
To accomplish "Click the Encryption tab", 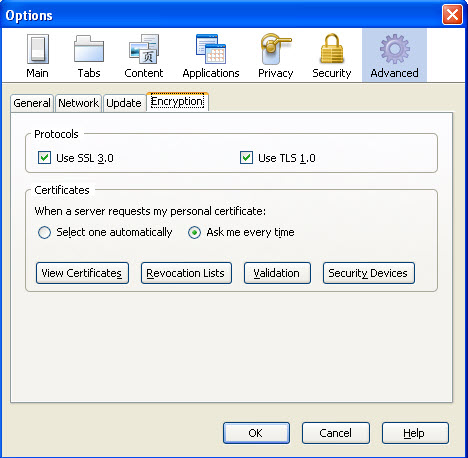I will tap(177, 102).
